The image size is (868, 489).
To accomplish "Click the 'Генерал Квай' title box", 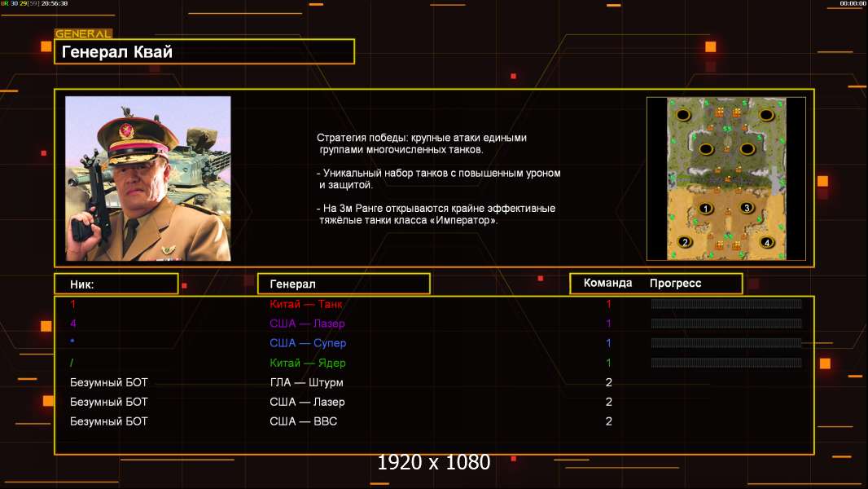I will (x=204, y=52).
